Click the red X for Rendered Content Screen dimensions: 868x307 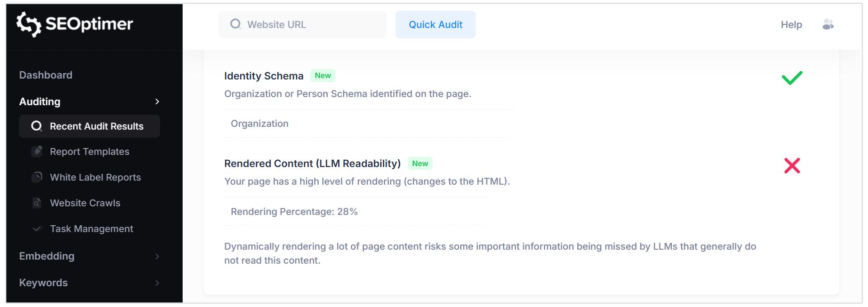(793, 166)
